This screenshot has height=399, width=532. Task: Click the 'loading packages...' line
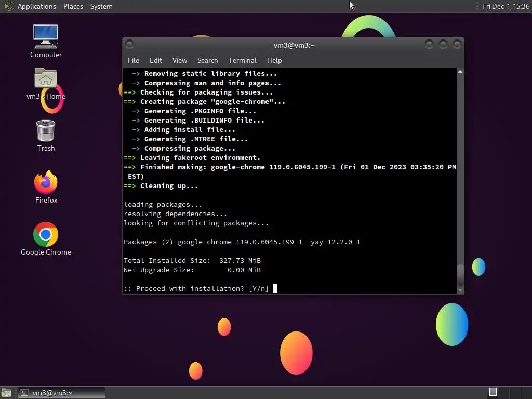pyautogui.click(x=163, y=205)
